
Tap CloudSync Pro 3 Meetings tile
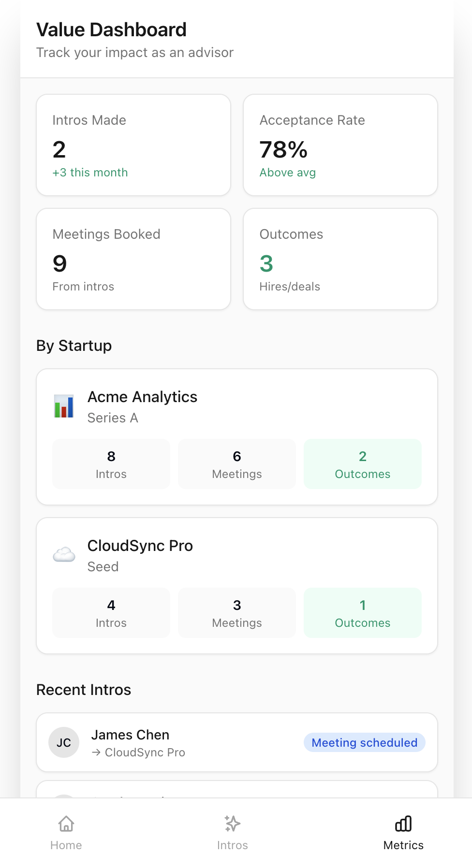pos(237,613)
